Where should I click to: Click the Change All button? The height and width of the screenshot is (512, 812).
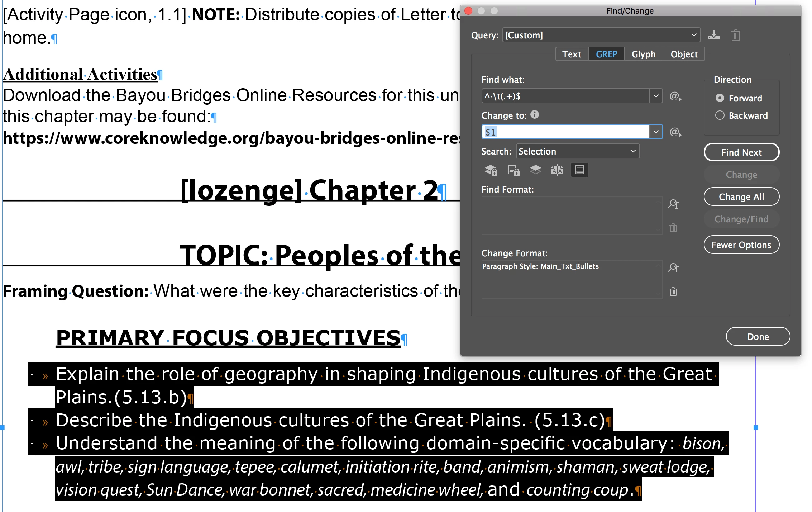pyautogui.click(x=741, y=197)
